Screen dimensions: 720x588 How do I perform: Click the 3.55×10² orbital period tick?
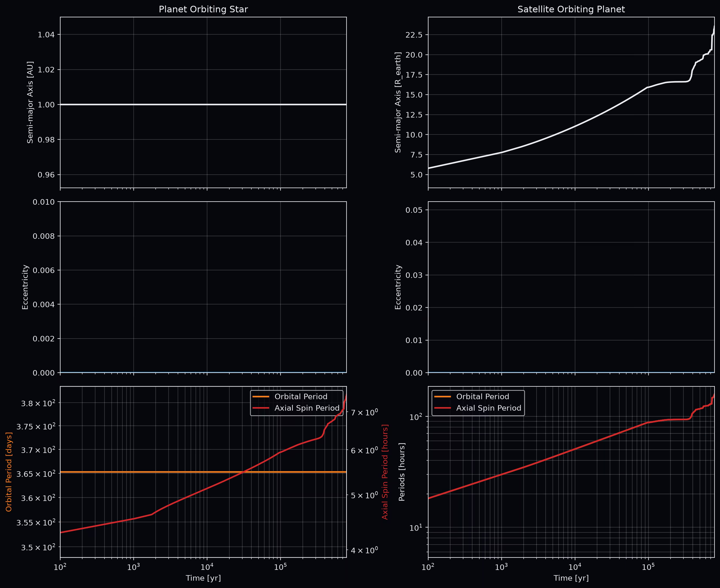[36, 522]
